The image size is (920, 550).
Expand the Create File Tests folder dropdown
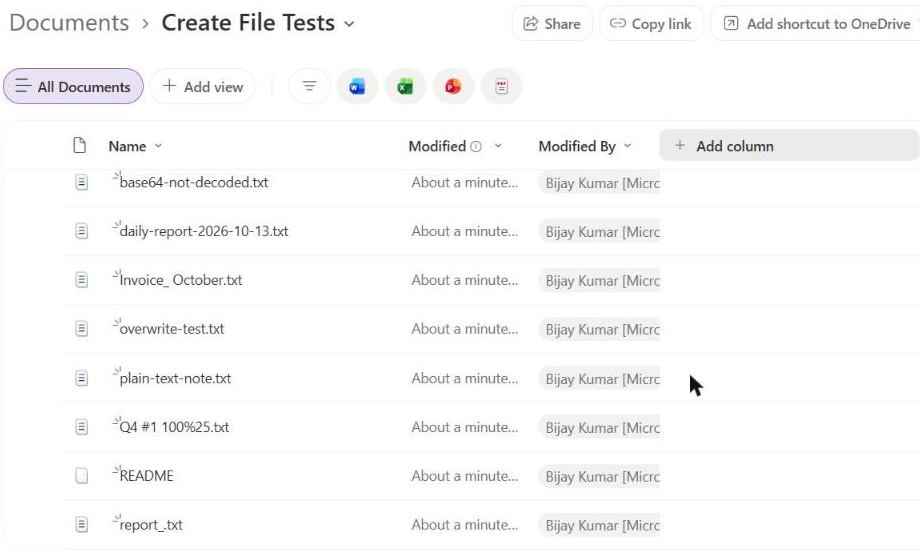coord(349,24)
